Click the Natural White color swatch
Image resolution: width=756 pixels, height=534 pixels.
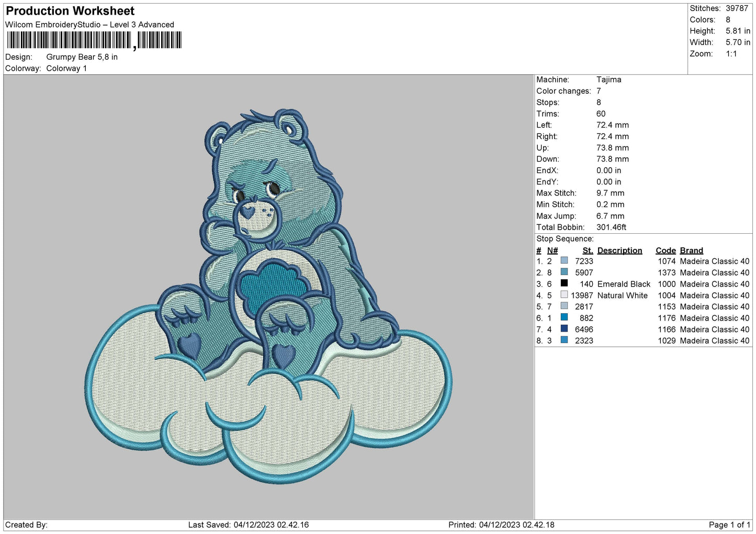(564, 295)
